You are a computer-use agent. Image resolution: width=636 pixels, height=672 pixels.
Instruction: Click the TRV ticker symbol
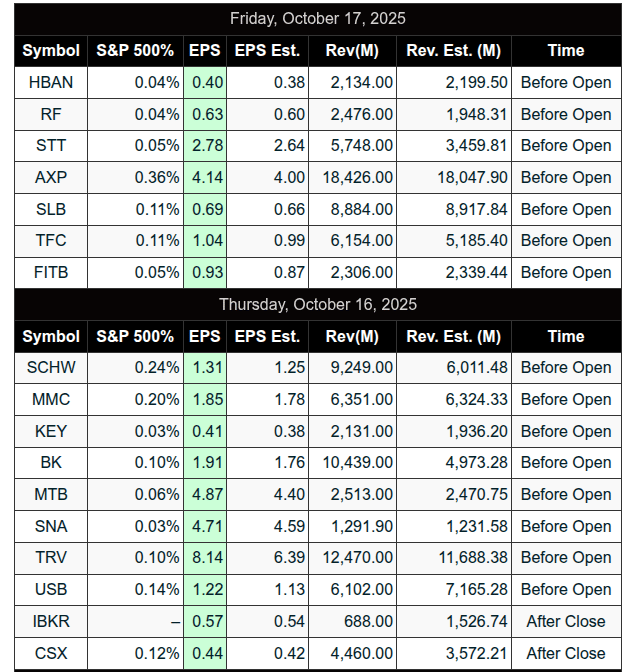point(51,557)
